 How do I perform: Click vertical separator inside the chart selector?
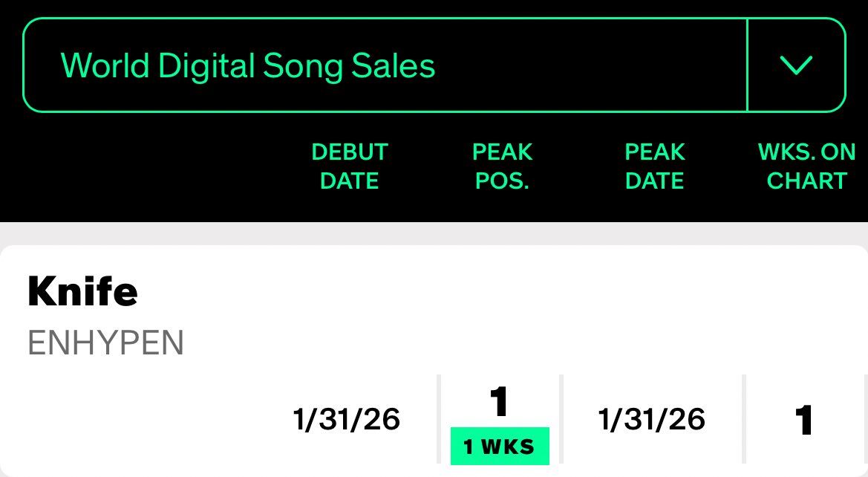click(x=747, y=65)
